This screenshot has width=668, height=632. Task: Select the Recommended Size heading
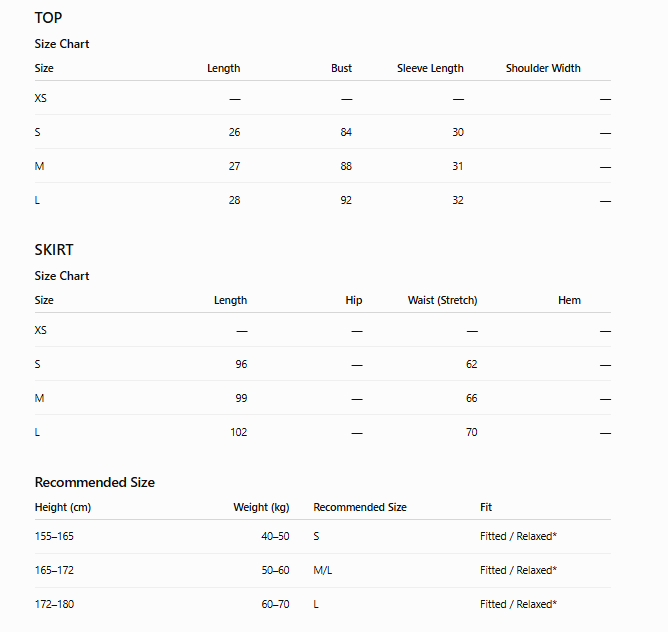pos(95,482)
